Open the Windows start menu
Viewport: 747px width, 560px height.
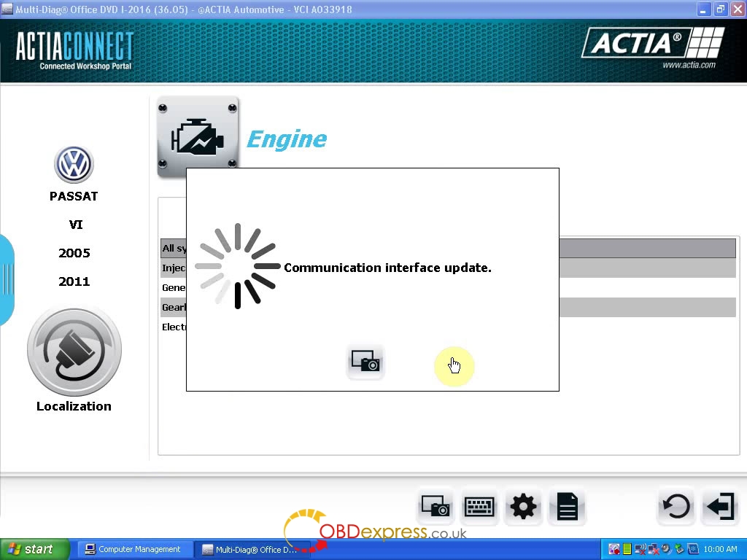pos(34,549)
